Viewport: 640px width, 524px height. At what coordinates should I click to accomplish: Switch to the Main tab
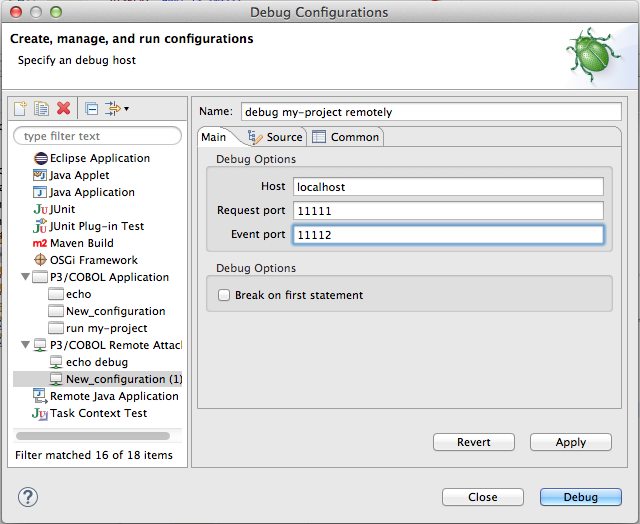[213, 137]
